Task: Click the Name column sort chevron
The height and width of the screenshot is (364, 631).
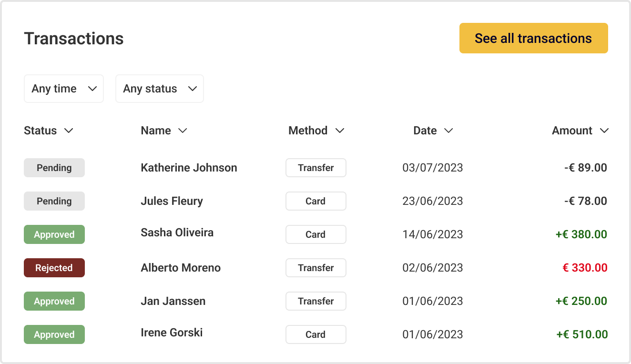Action: pos(183,131)
